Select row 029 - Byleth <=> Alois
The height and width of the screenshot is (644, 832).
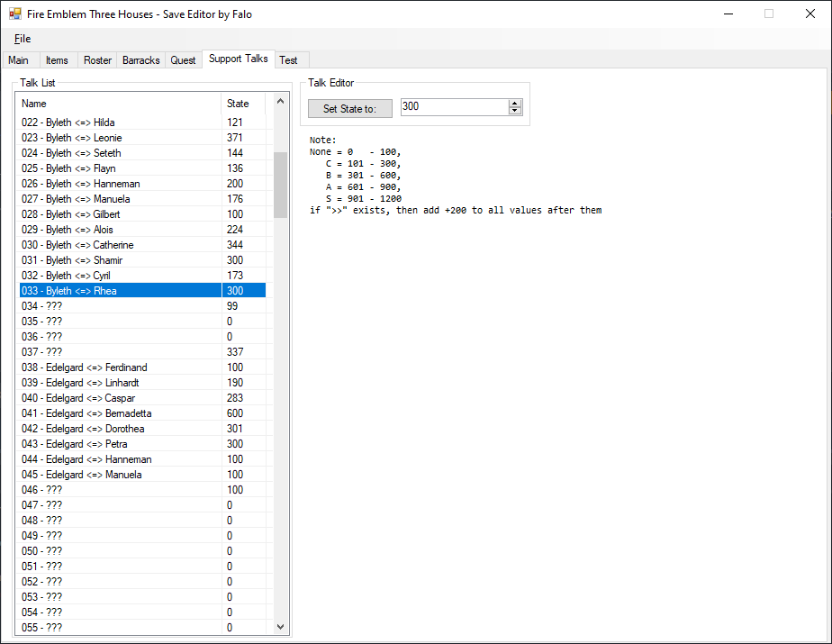(x=143, y=230)
